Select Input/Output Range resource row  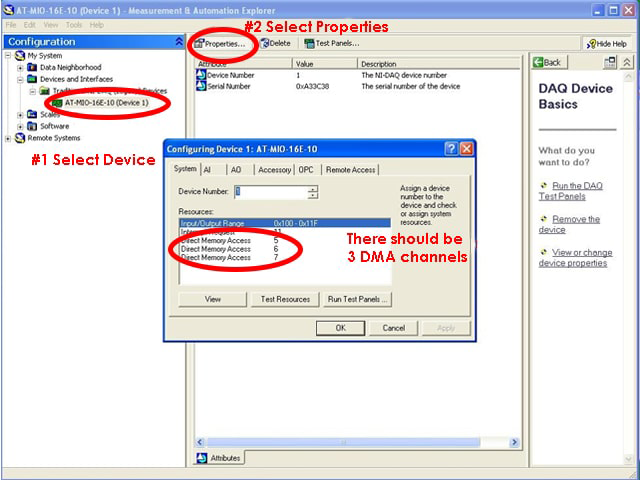pyautogui.click(x=285, y=223)
